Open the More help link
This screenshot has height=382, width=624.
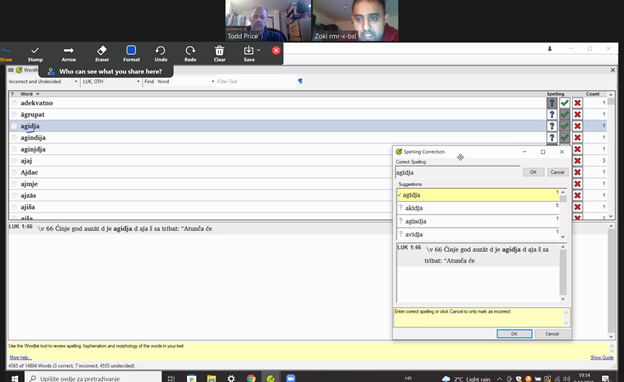[20, 357]
